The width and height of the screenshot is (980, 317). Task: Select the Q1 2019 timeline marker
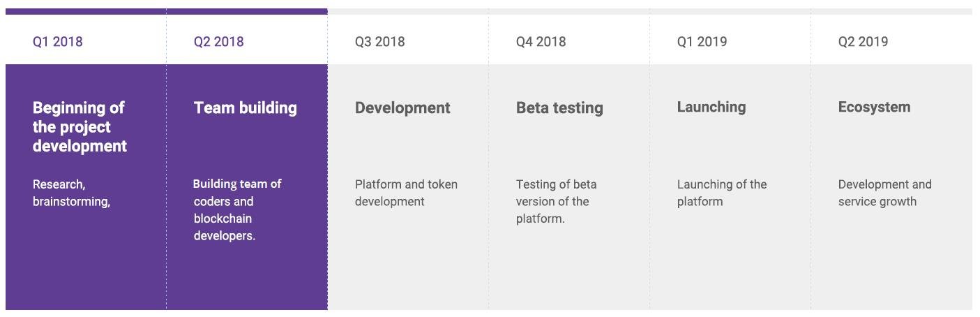point(702,42)
